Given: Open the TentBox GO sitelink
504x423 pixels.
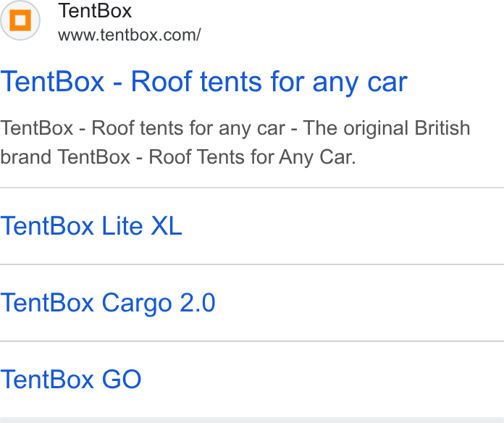Looking at the screenshot, I should pos(71,380).
